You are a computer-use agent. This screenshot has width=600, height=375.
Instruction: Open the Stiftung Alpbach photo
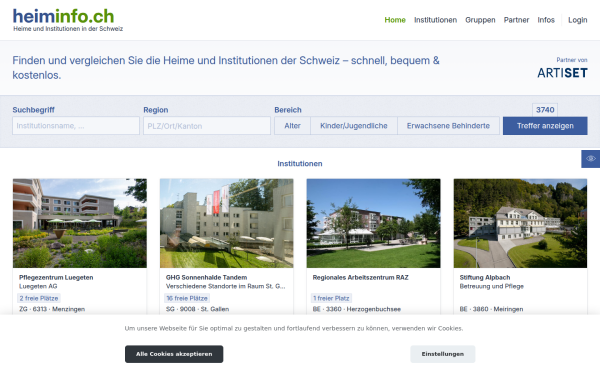(x=520, y=223)
